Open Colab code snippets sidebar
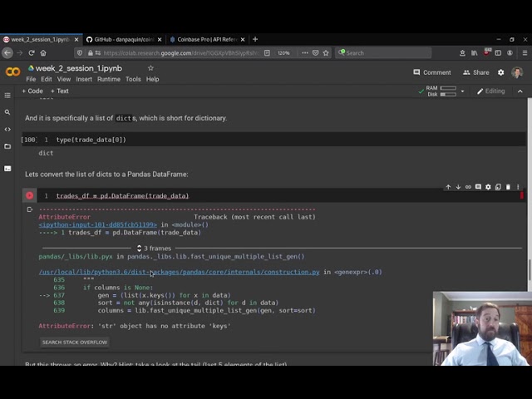 (7, 130)
